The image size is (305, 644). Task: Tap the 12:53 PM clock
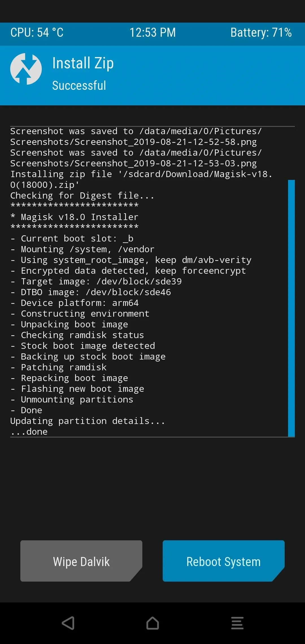(x=152, y=32)
